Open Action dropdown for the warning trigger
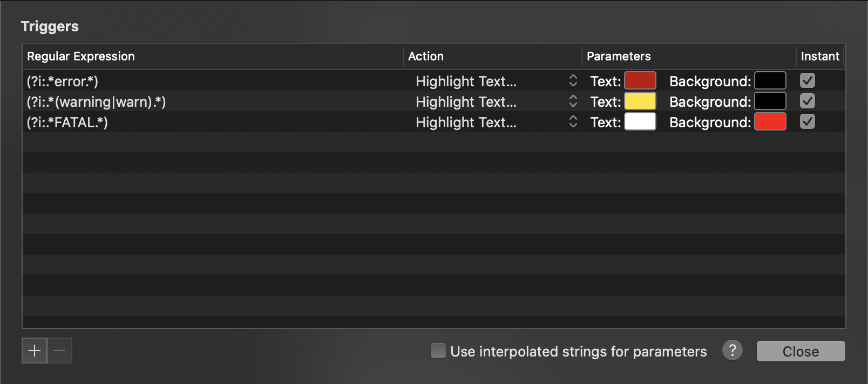 click(494, 102)
